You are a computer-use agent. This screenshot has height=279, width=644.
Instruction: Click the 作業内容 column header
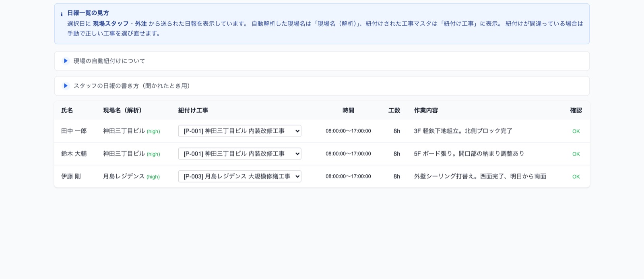(426, 110)
